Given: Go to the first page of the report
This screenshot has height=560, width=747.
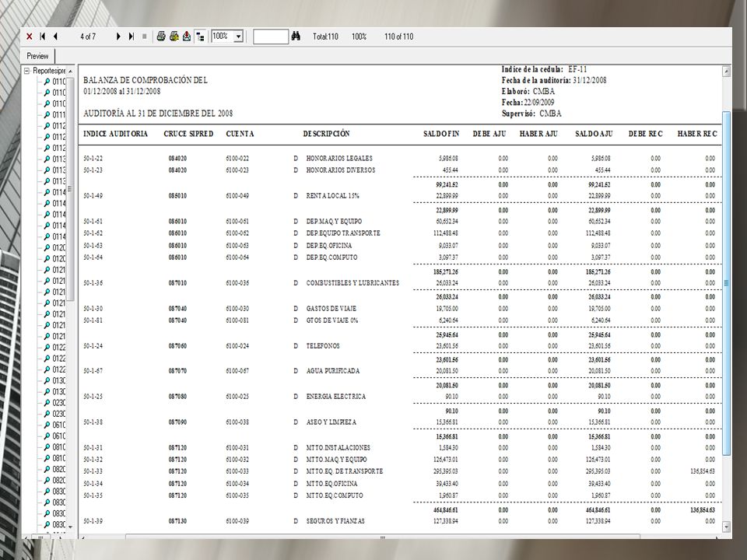Looking at the screenshot, I should pos(42,37).
